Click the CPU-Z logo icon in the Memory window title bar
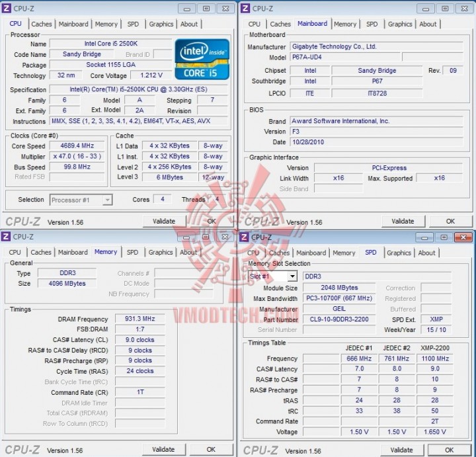Viewport: 476px width, 457px height. tap(6, 237)
